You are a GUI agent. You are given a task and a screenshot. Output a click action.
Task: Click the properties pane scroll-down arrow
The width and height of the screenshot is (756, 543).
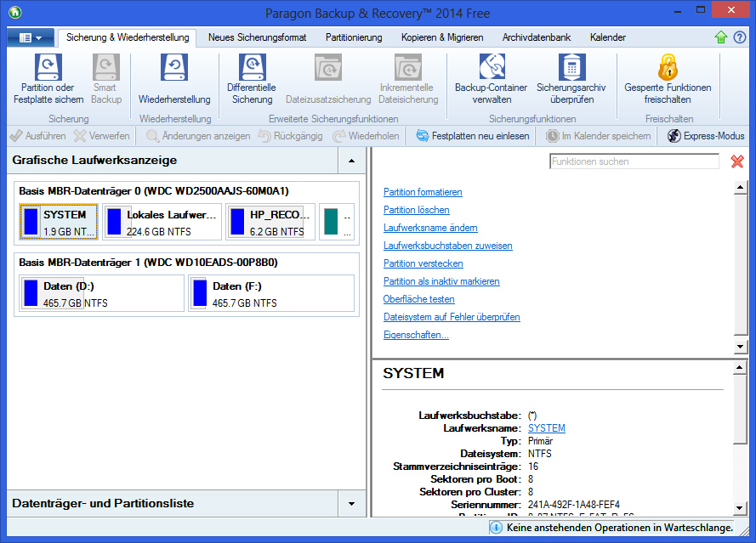pos(740,507)
